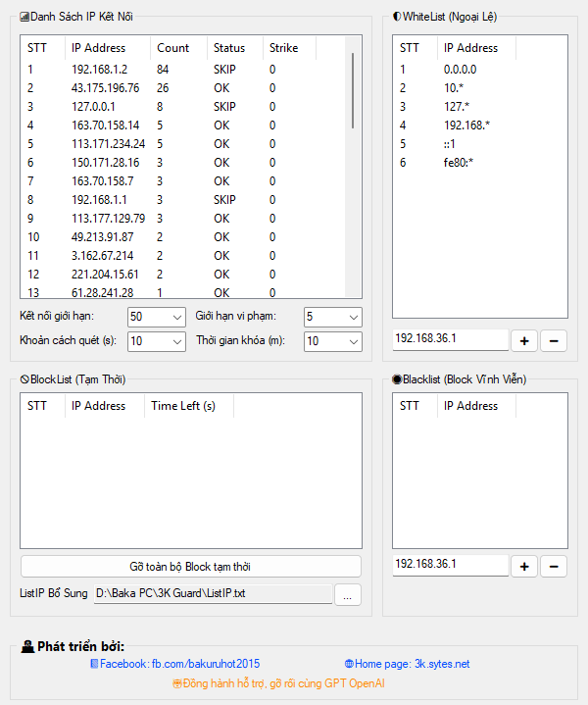Expand the scan interval dropdown

(x=157, y=341)
